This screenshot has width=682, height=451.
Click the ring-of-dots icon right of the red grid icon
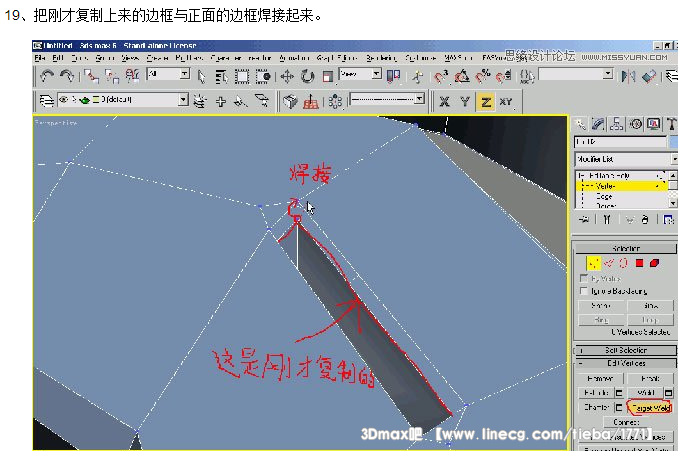(335, 102)
